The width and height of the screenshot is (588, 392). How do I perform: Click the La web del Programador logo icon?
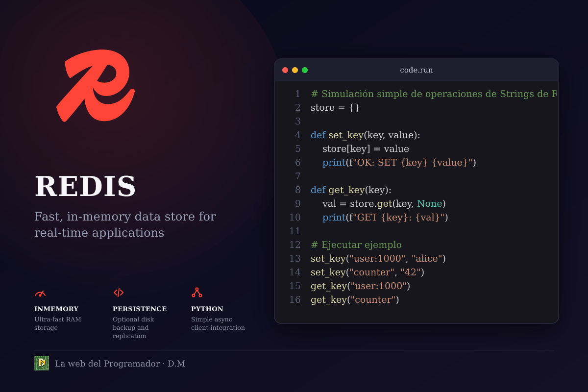pos(42,363)
